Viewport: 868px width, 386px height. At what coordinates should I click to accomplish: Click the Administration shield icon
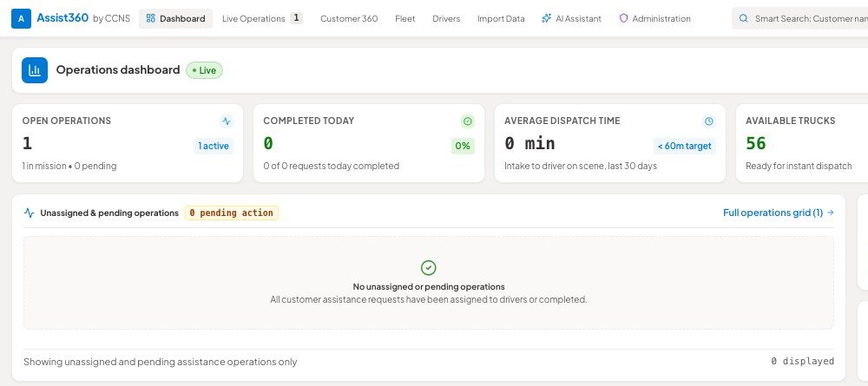[x=623, y=18]
